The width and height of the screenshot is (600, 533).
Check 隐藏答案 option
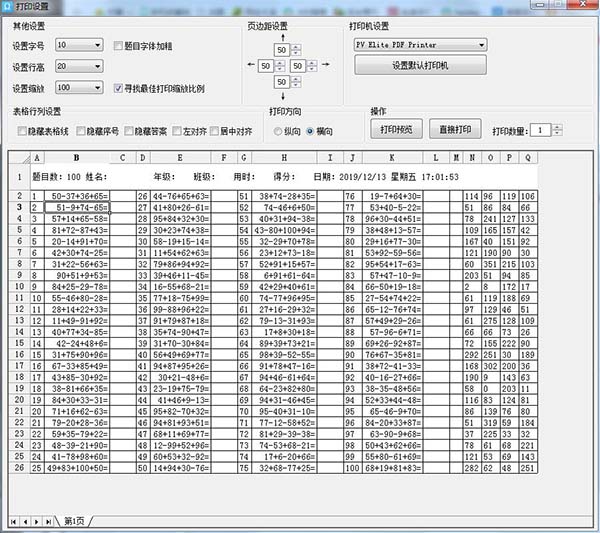click(x=129, y=131)
